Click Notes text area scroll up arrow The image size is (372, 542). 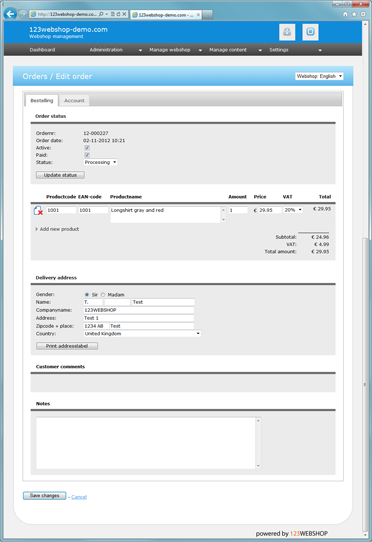tap(258, 421)
